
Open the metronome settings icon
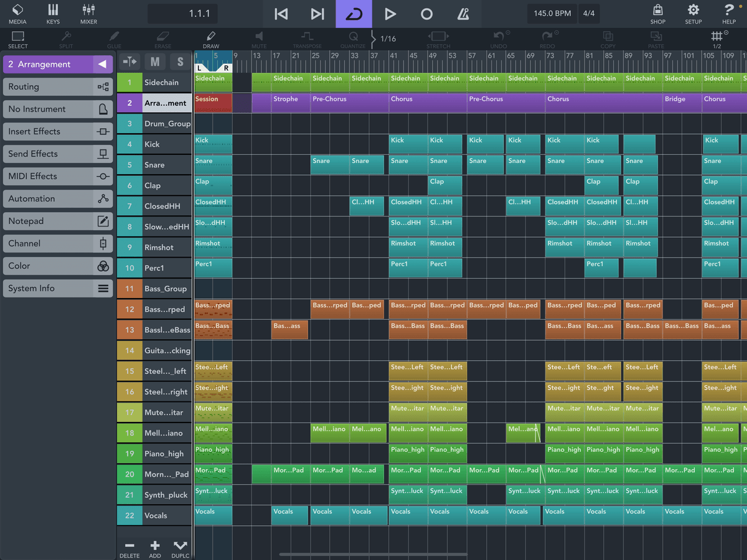(463, 14)
